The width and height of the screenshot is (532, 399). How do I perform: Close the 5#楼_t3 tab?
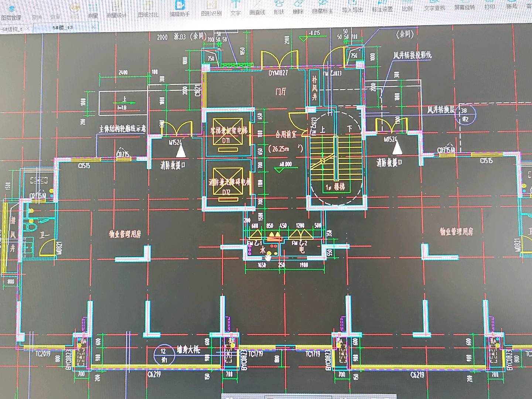pyautogui.click(x=93, y=27)
